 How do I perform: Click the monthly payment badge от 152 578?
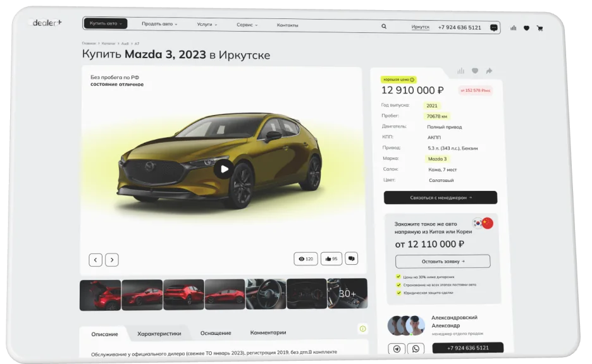pos(476,90)
